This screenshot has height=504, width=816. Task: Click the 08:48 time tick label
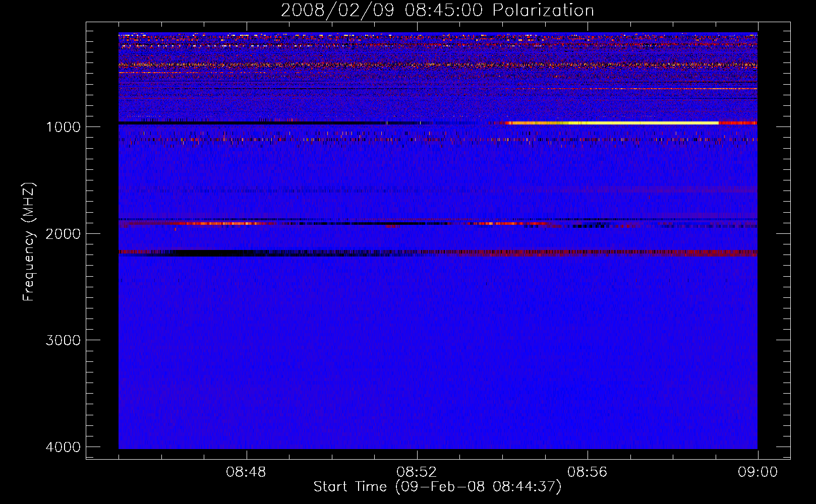coord(246,472)
